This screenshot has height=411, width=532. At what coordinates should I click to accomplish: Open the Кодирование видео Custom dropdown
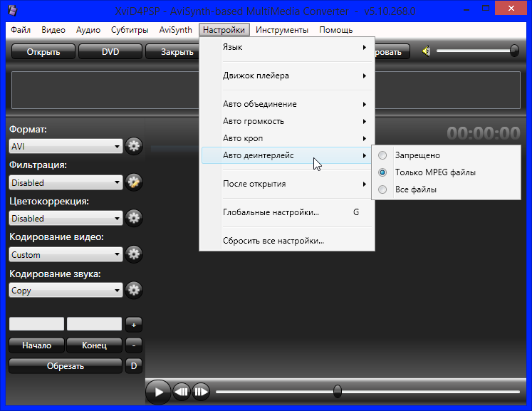click(x=66, y=254)
